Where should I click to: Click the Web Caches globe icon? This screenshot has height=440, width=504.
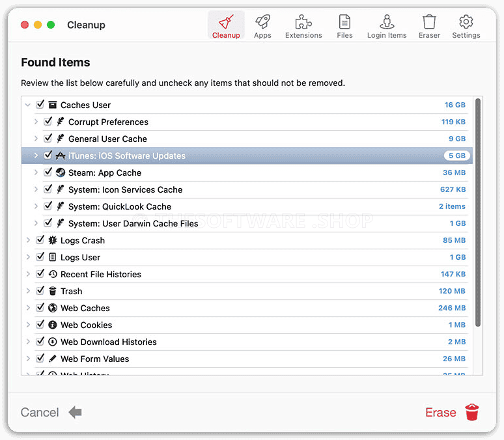(x=52, y=308)
